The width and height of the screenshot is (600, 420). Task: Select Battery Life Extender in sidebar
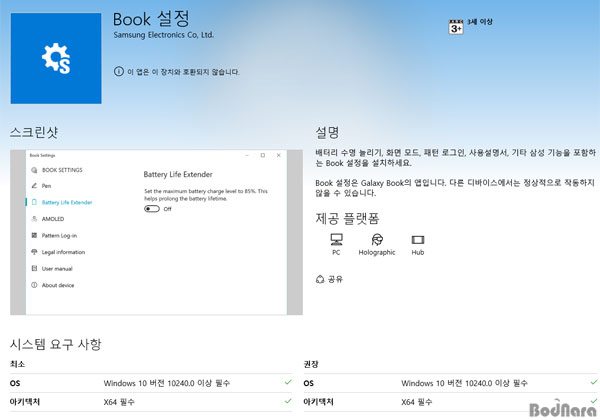[x=67, y=202]
